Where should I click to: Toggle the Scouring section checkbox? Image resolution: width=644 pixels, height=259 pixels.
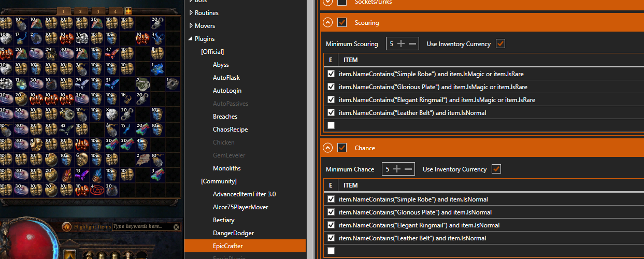pyautogui.click(x=342, y=22)
